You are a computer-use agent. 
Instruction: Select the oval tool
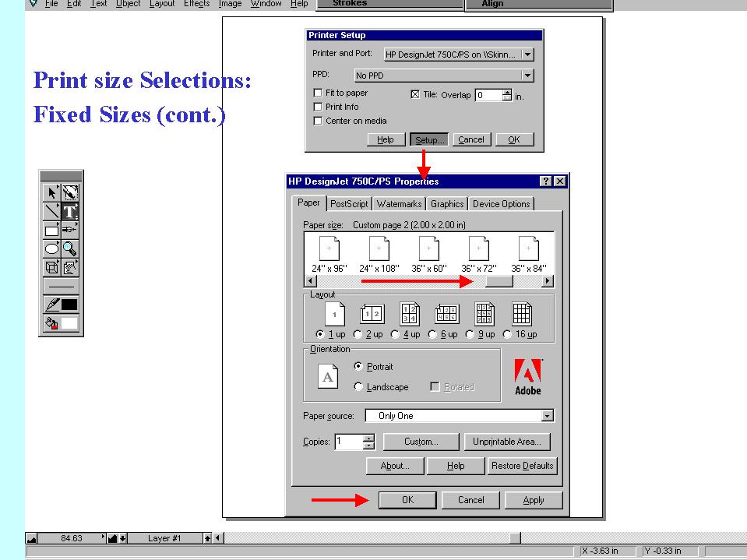tap(51, 248)
